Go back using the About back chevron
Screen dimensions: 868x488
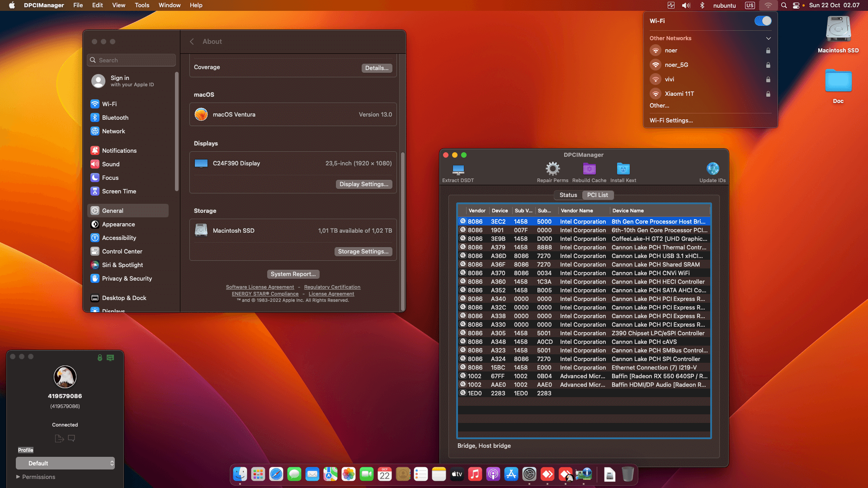coord(192,42)
